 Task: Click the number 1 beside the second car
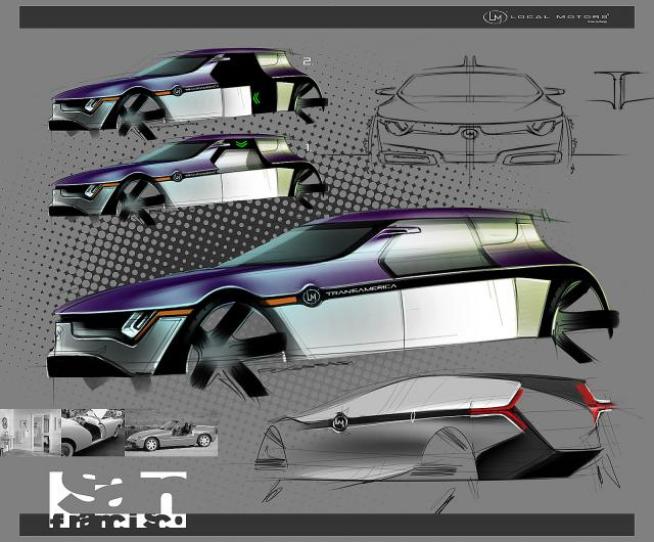point(308,147)
